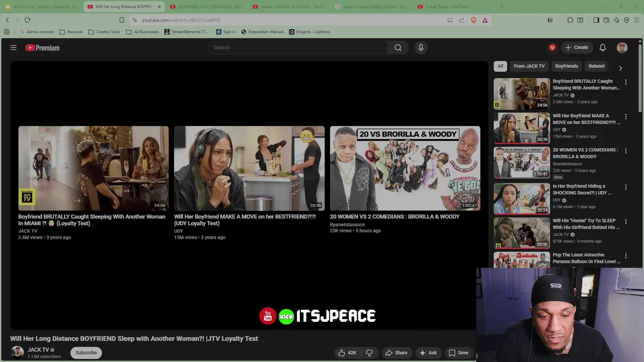Open Leo AI sparkle icon

(616, 20)
